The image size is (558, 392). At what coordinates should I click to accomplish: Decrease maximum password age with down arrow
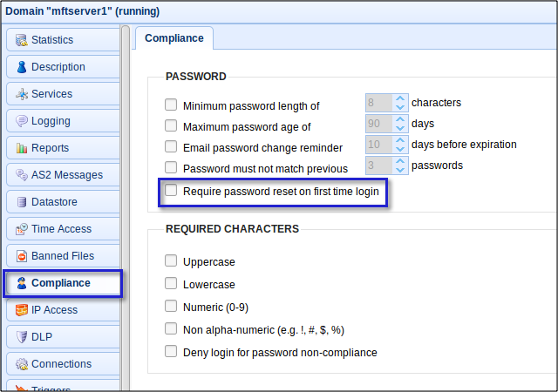point(400,128)
